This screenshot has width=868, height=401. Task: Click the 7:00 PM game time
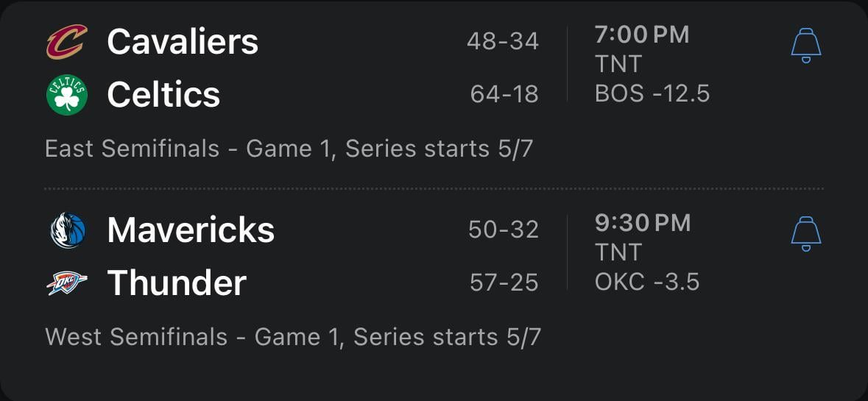tap(641, 35)
